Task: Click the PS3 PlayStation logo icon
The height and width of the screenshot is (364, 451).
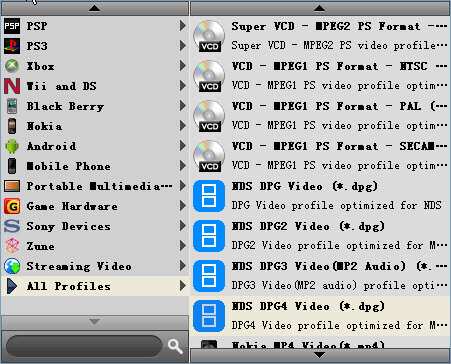Action: [12, 46]
